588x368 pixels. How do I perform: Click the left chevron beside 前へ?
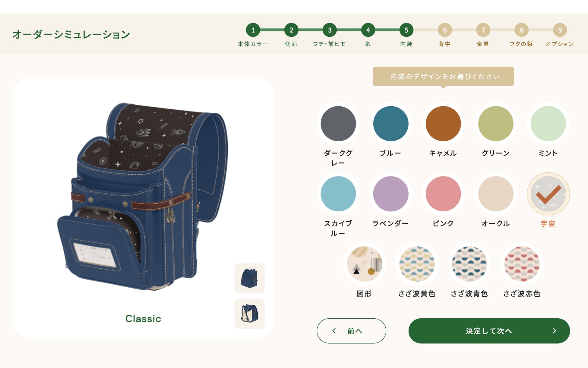334,331
